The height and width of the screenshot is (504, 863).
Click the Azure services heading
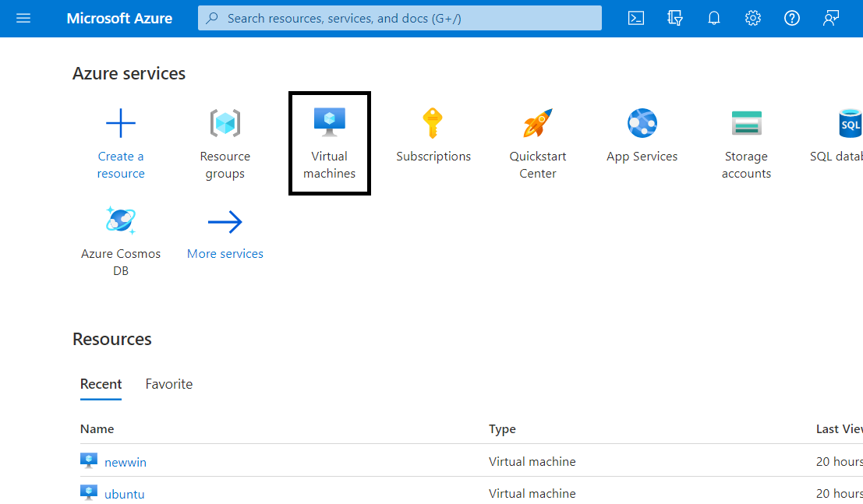(129, 74)
